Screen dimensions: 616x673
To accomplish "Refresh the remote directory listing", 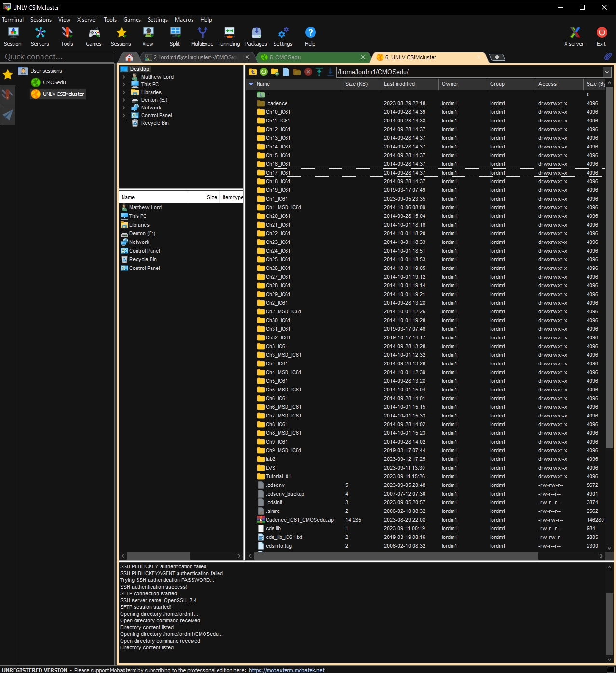I will pos(264,72).
